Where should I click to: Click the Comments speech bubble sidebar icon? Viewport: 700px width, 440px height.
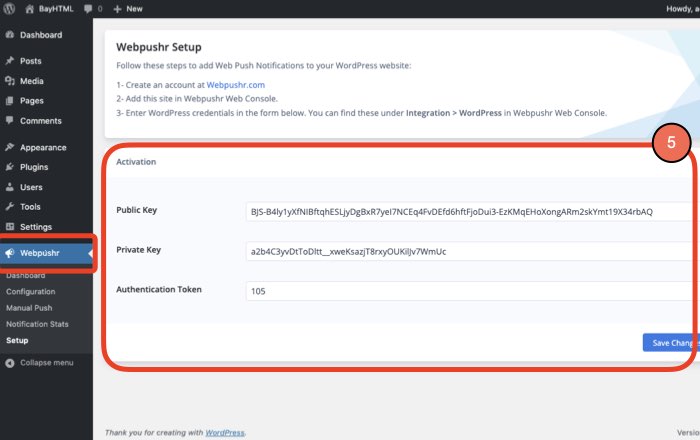point(10,120)
